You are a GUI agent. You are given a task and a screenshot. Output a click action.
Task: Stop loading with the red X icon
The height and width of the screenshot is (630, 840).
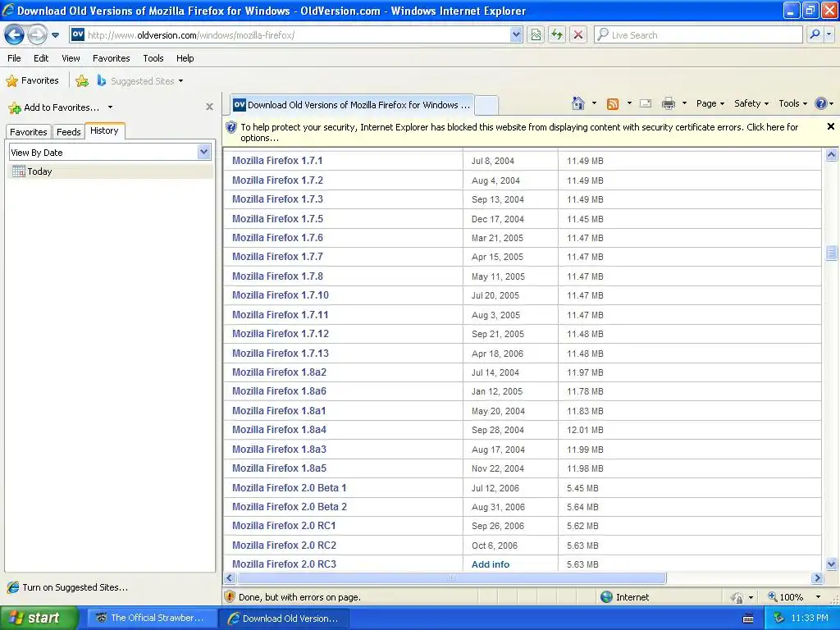coord(578,35)
